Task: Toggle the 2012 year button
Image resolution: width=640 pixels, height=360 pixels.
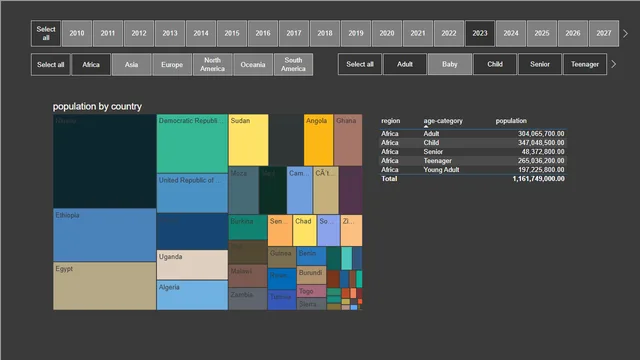Action: tap(139, 33)
